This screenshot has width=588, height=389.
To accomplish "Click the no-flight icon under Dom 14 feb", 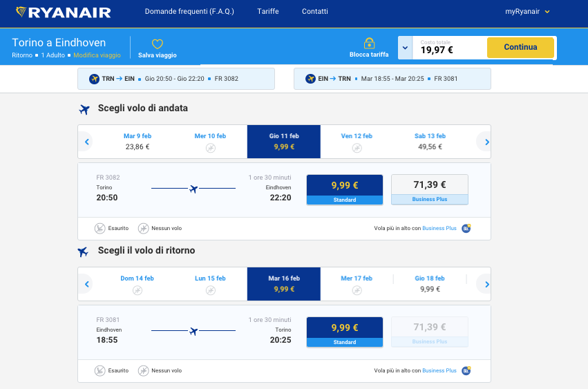I will coord(137,290).
